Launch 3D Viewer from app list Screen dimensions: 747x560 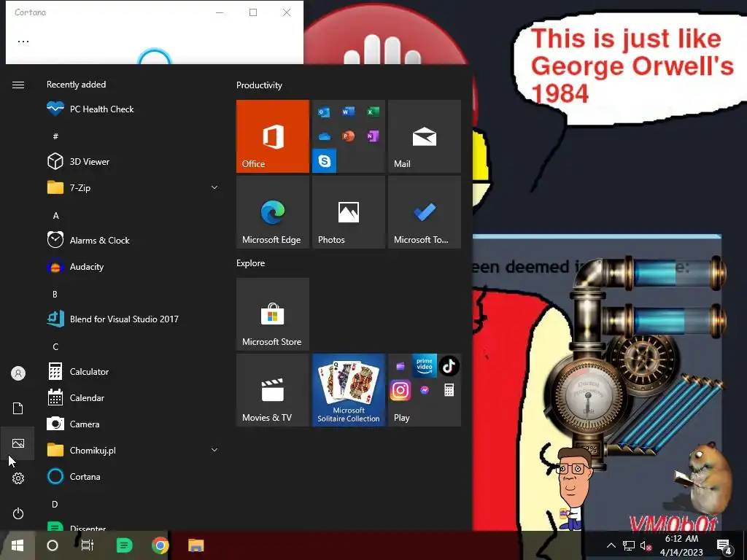click(x=133, y=161)
